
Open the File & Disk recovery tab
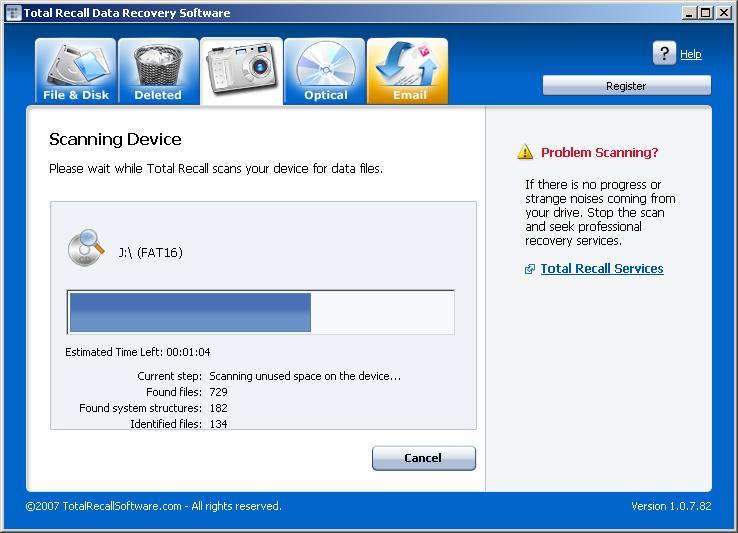pyautogui.click(x=75, y=71)
